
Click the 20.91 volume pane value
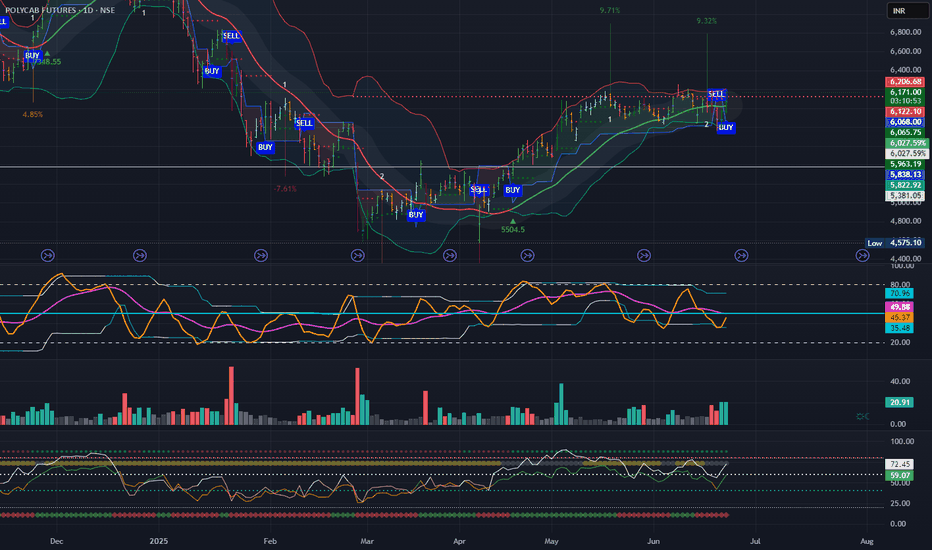click(899, 403)
